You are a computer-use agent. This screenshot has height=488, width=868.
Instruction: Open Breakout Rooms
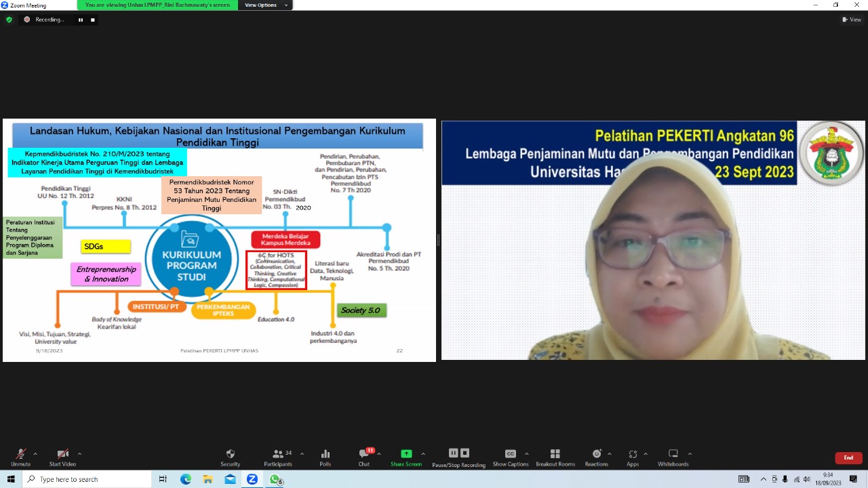pyautogui.click(x=555, y=457)
